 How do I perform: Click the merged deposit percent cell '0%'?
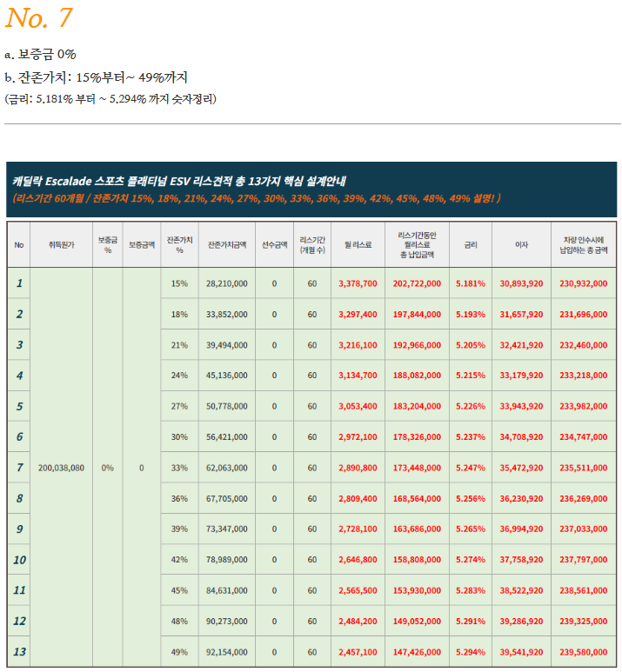(x=108, y=468)
